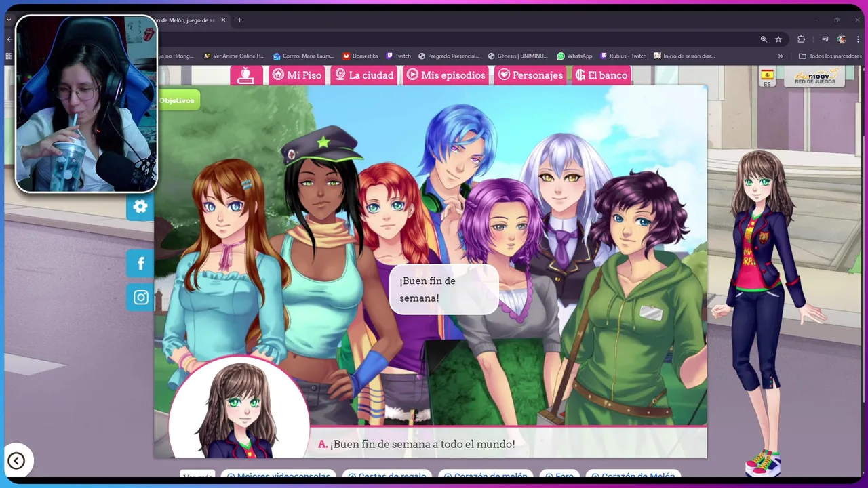Open the Chrome three-dot menu
The height and width of the screenshot is (488, 868).
857,39
